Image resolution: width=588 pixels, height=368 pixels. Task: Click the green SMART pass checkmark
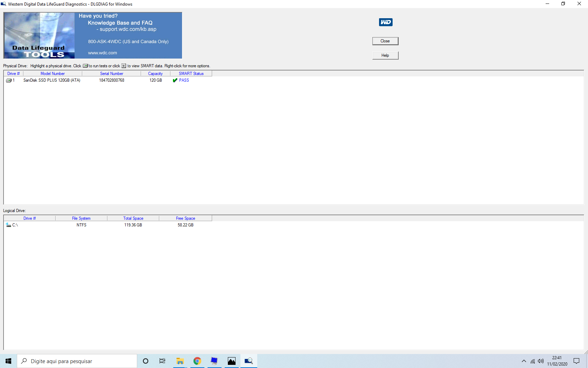click(x=175, y=80)
